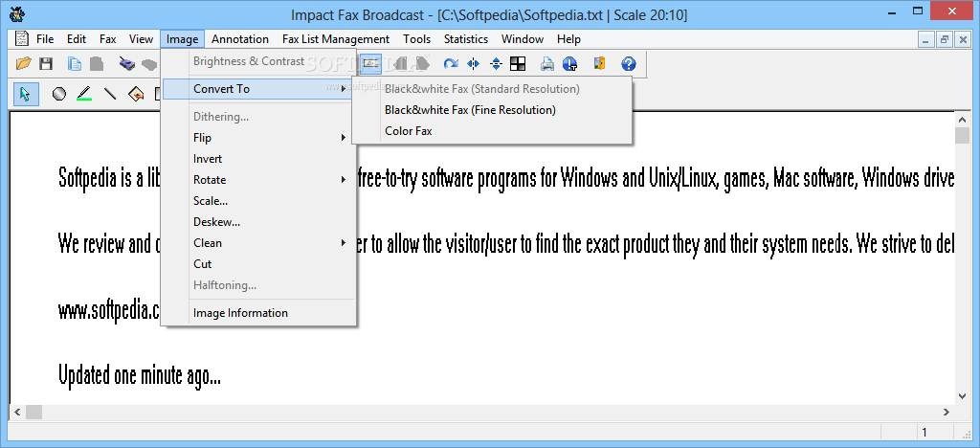
Task: Select the arrow pointer tool
Action: pyautogui.click(x=26, y=94)
